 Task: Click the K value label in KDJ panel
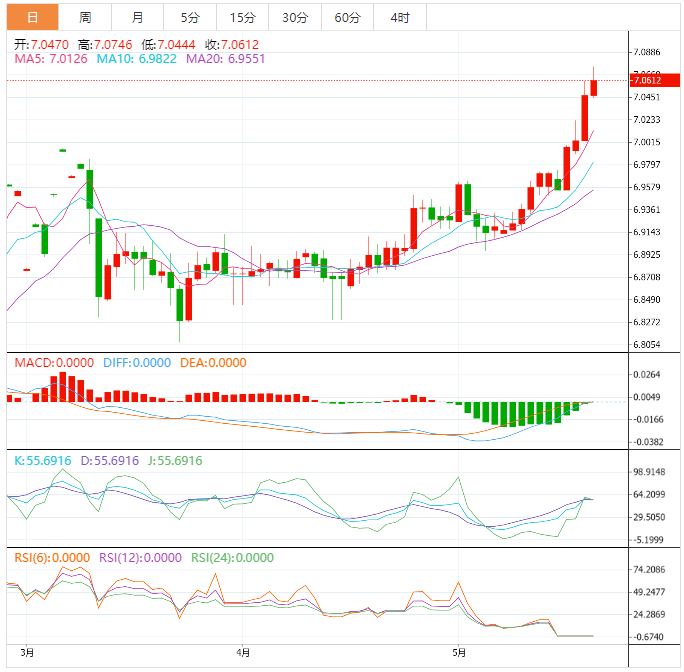click(x=42, y=461)
